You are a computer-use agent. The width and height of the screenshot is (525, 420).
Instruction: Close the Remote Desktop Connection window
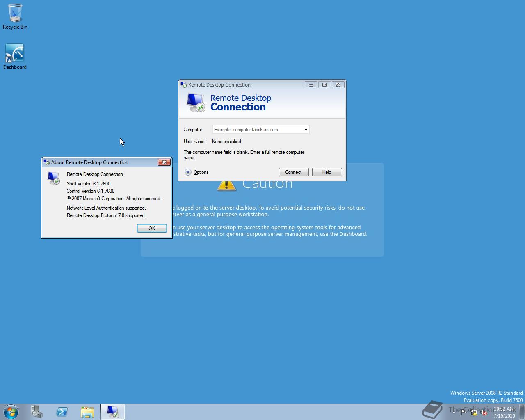click(338, 85)
